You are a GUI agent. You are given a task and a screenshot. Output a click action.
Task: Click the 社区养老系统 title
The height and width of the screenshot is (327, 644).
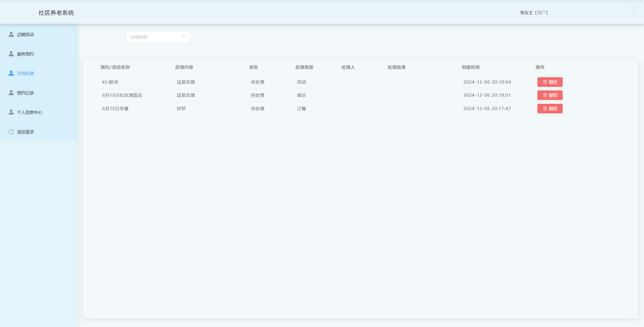pos(56,12)
